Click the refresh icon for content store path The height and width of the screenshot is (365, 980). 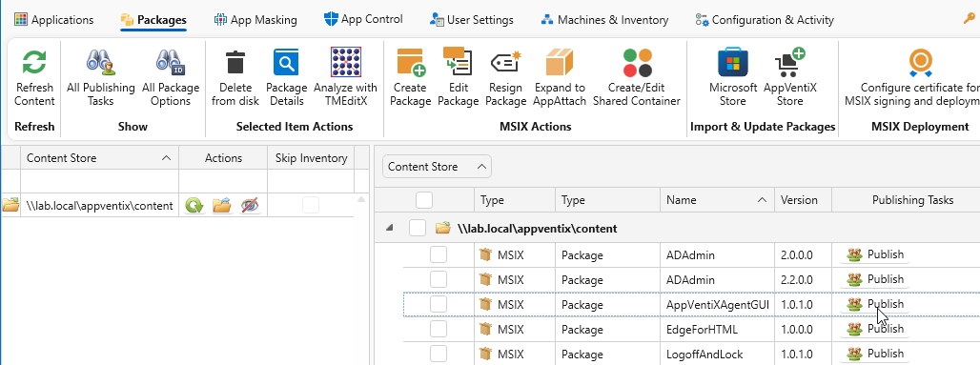194,205
